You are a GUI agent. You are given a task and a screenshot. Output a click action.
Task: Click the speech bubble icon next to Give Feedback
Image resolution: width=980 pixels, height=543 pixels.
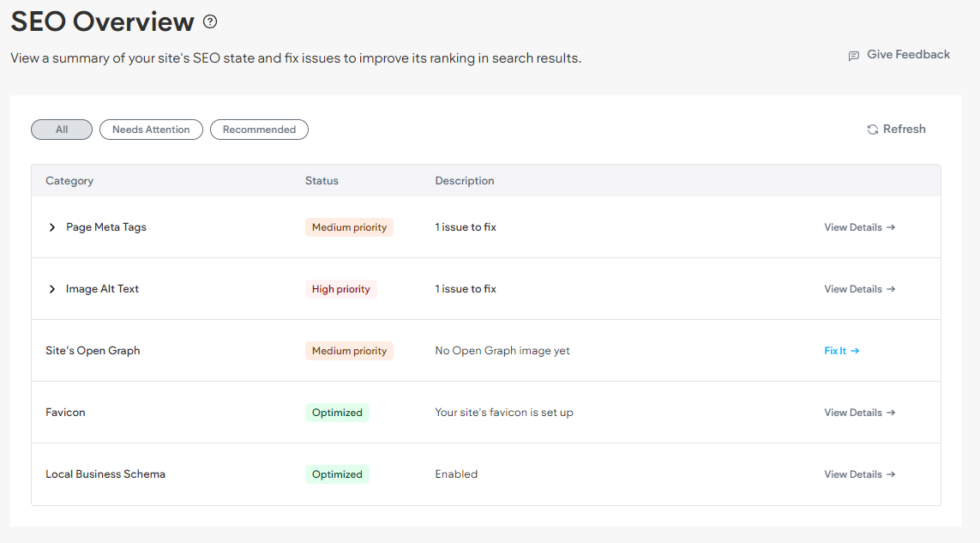(853, 55)
